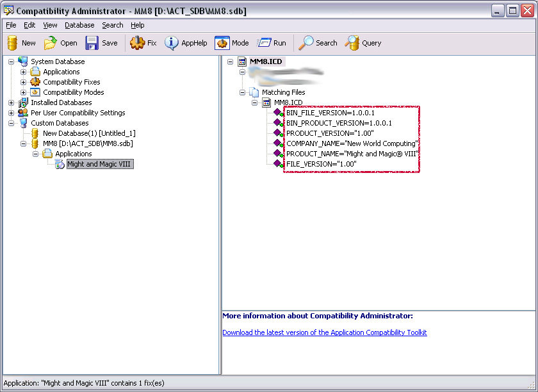Click the Installed Databases icon
Screen dimensions: 538x392
[x=23, y=102]
